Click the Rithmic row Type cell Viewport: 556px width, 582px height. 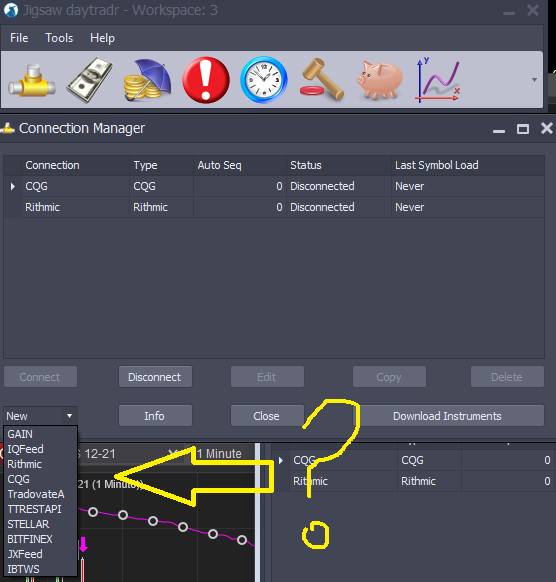pos(161,207)
